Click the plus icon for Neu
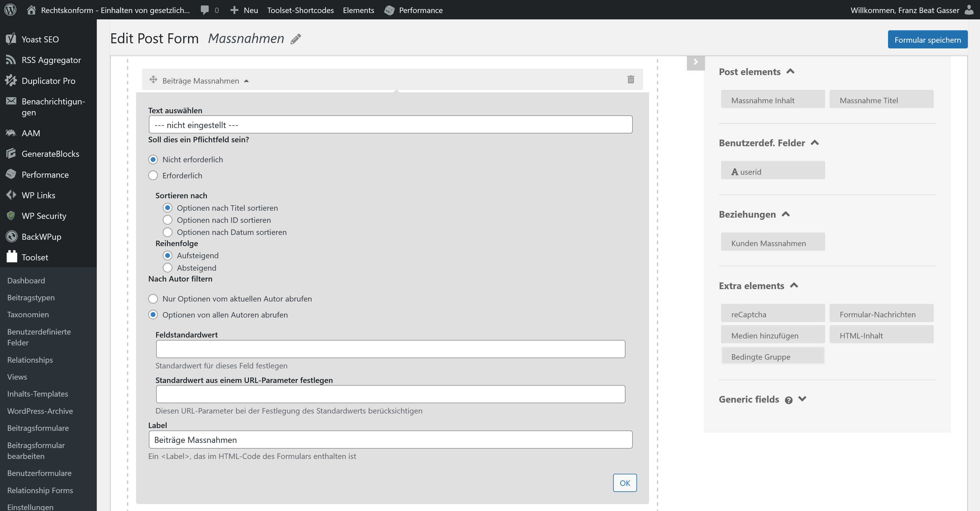This screenshot has height=511, width=980. pos(234,10)
